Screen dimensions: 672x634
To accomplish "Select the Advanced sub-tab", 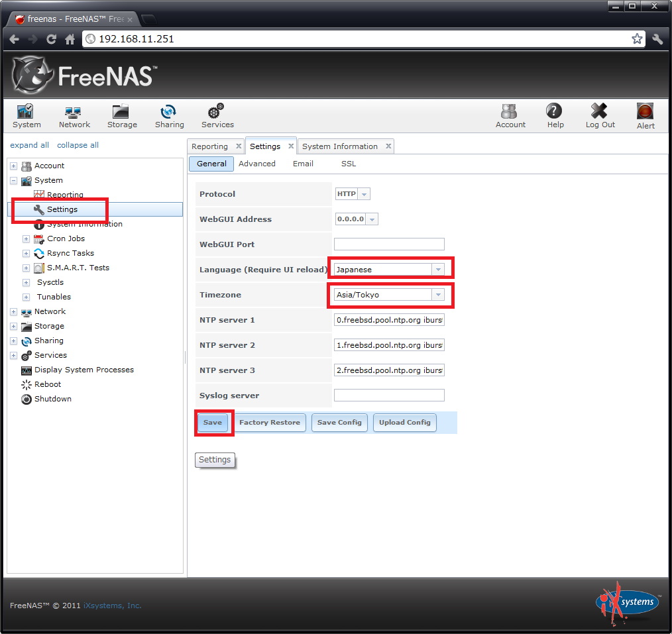I will 256,164.
